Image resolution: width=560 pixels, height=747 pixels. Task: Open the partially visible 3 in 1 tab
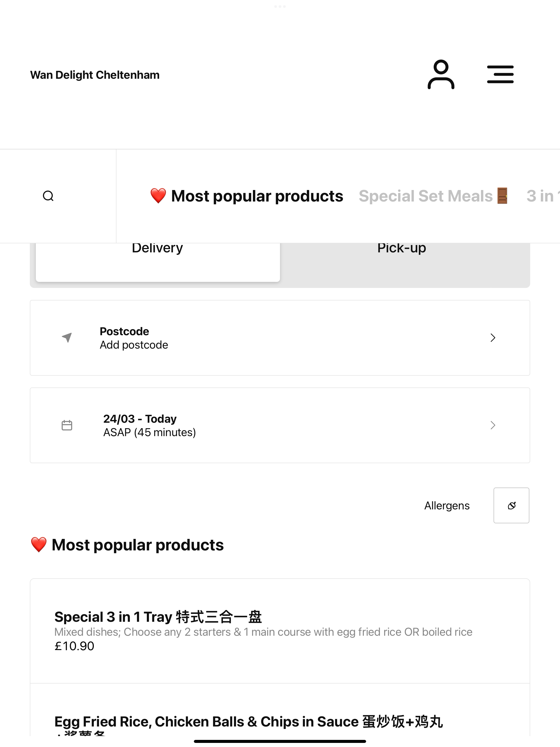click(x=543, y=196)
